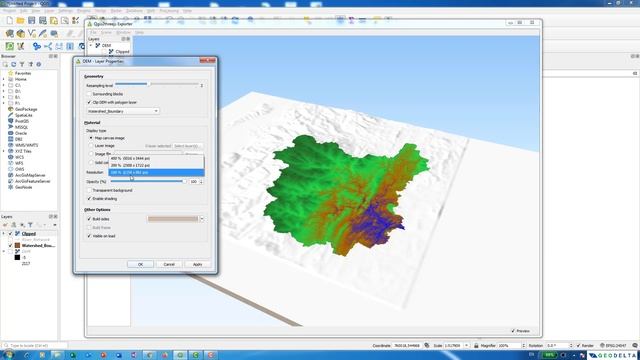Click the New Temporary Scratch Layer icon
The height and width of the screenshot is (360, 640).
click(53, 33)
